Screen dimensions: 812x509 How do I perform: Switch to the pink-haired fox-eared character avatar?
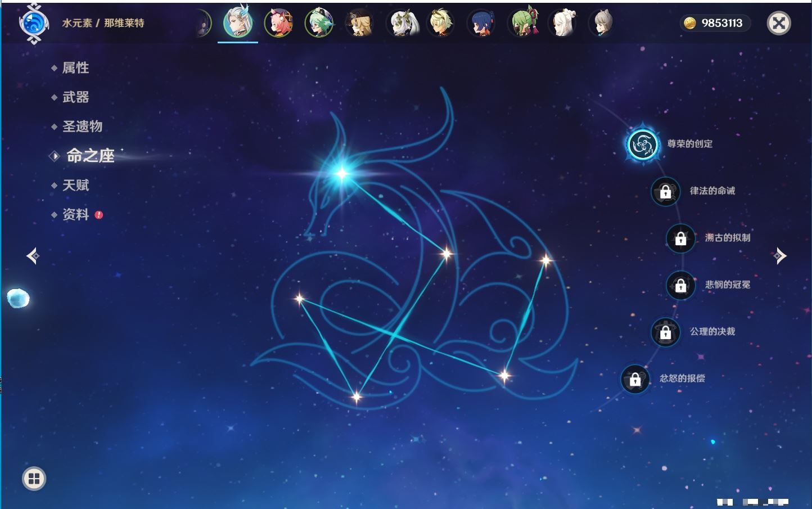pyautogui.click(x=278, y=23)
